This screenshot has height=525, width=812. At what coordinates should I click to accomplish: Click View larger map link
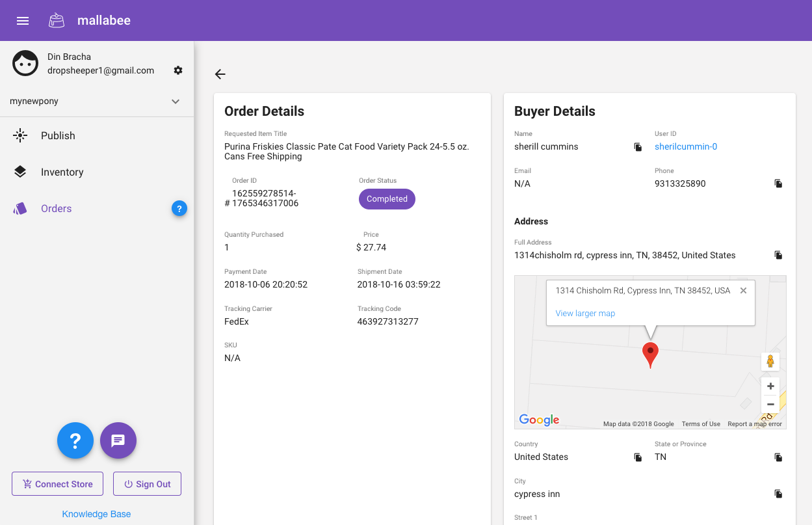click(x=585, y=313)
